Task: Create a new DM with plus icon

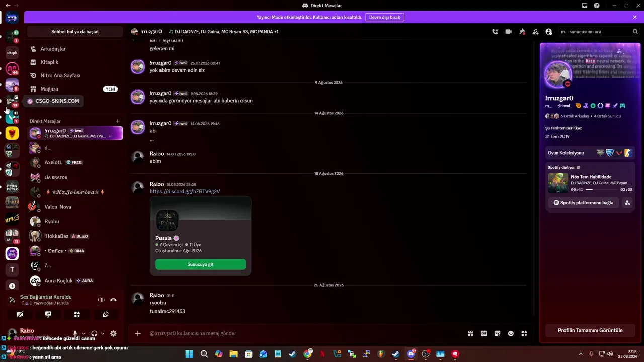Action: [118, 121]
